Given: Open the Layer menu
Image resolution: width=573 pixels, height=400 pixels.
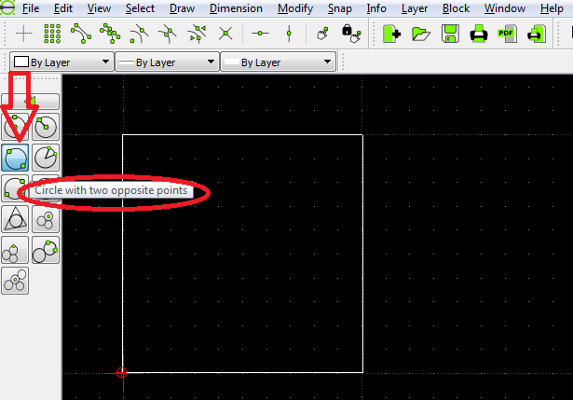Looking at the screenshot, I should 414,8.
